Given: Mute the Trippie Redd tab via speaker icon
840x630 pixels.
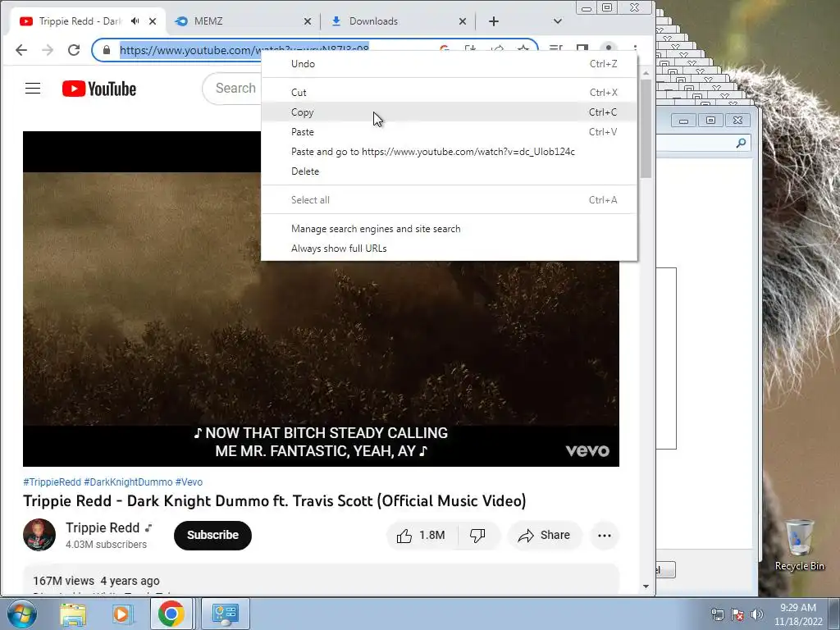Looking at the screenshot, I should (135, 21).
